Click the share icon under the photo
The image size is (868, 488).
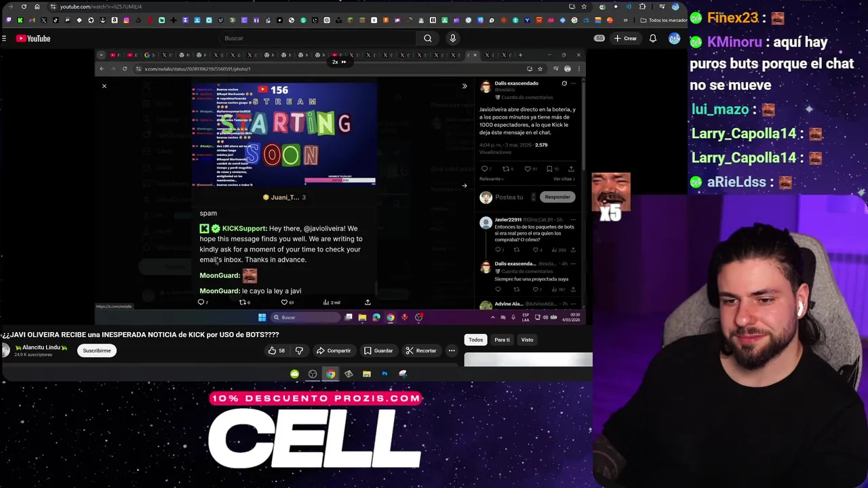tap(368, 302)
